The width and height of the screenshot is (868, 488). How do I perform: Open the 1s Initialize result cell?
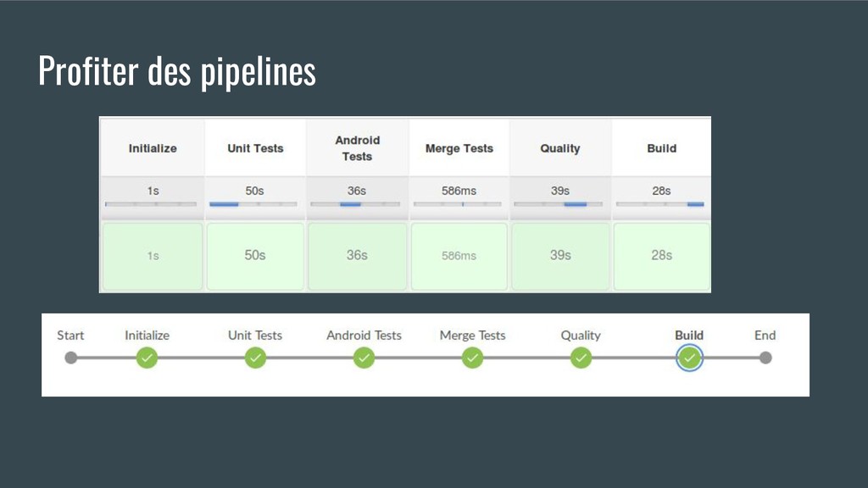(153, 256)
